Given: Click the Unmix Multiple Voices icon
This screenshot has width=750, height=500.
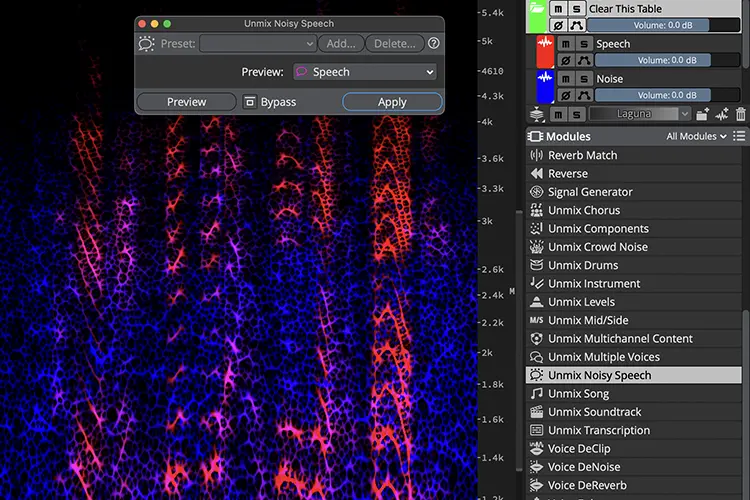Looking at the screenshot, I should tap(537, 357).
